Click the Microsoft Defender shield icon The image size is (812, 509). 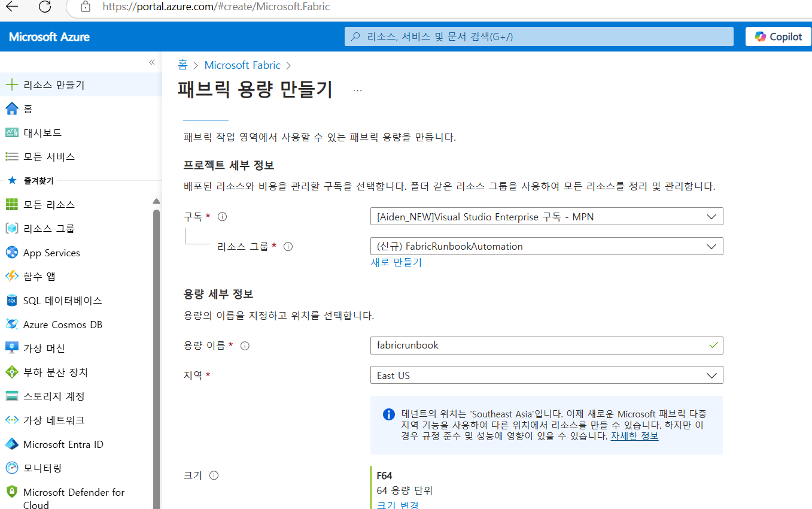(11, 492)
